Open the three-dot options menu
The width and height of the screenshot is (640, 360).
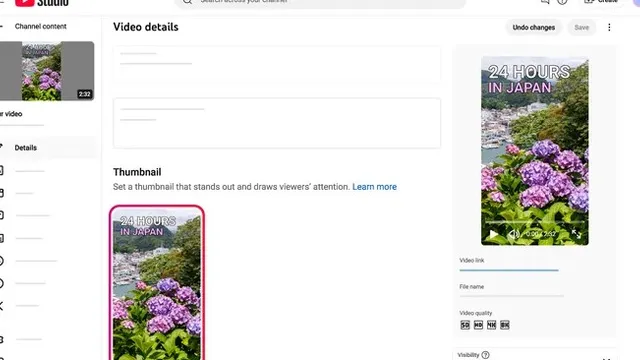[x=609, y=27]
